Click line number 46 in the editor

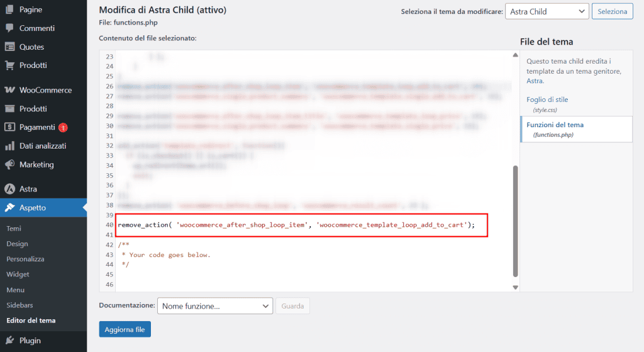109,284
